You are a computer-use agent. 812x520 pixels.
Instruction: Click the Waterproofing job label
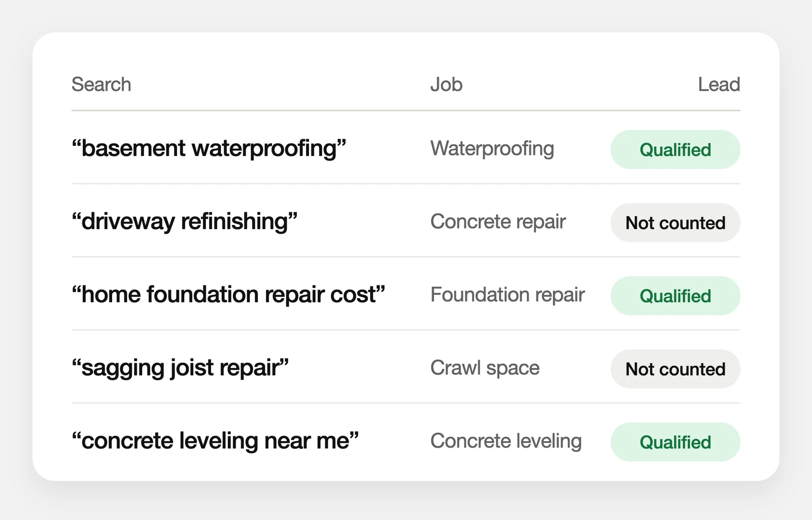[492, 149]
